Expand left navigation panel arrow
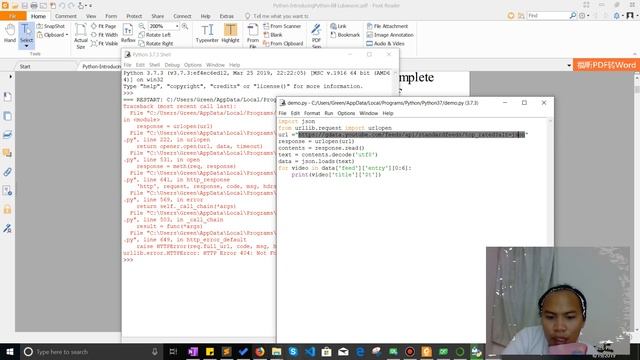This screenshot has height=360, width=640. [x=10, y=76]
